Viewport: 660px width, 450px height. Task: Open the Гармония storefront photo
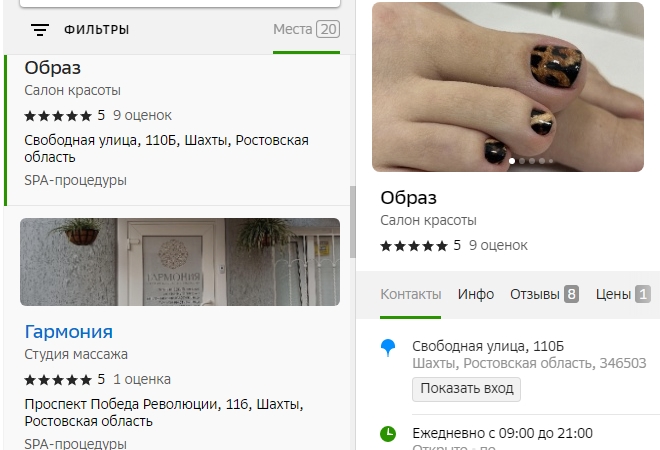pyautogui.click(x=180, y=262)
